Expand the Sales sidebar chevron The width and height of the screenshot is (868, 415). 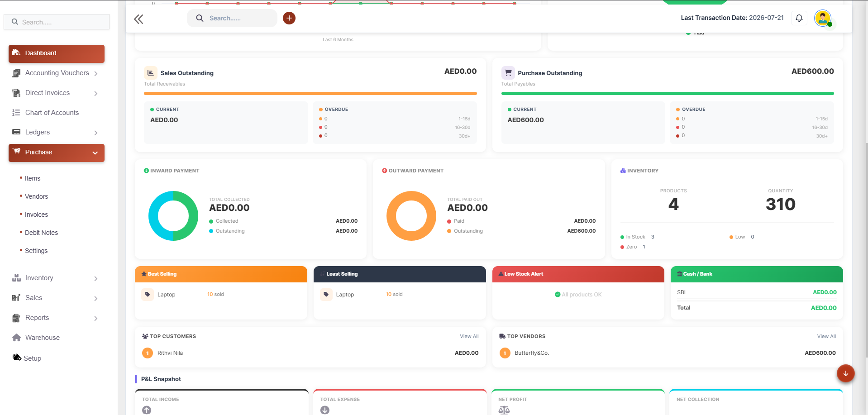tap(96, 298)
